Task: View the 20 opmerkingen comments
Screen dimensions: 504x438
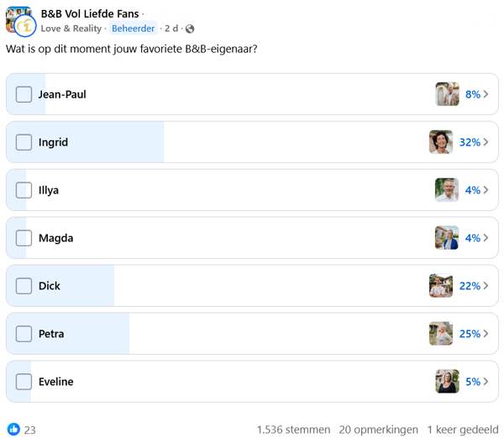Action: click(378, 430)
